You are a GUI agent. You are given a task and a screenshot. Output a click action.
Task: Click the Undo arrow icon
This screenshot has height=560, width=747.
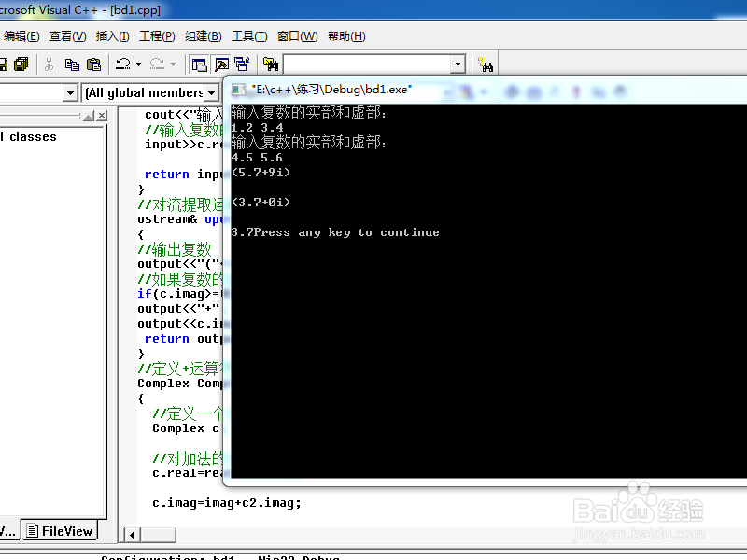123,63
